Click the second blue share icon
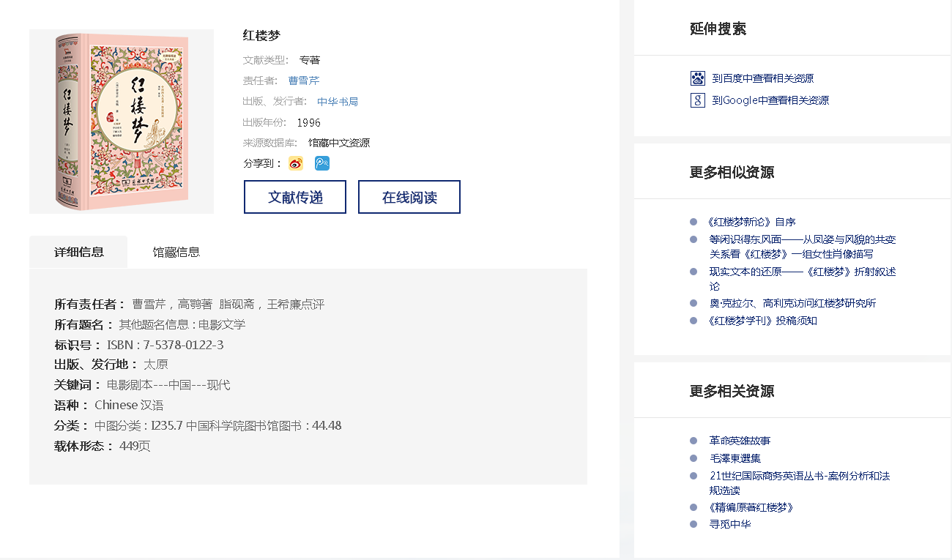 coord(322,163)
